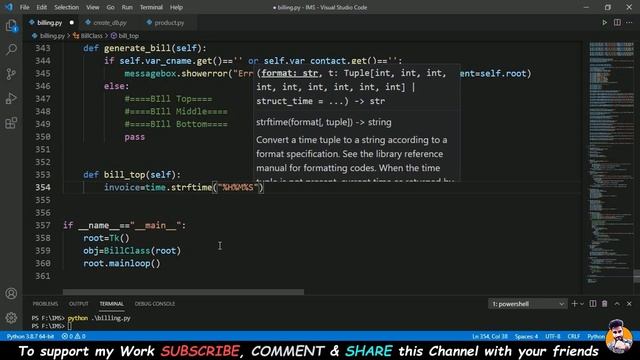Click line number 353 in gutter
The image size is (640, 360).
pos(43,175)
